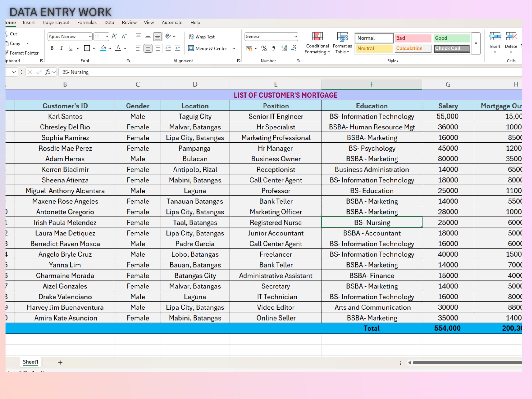Click the Percent Style icon

(x=264, y=48)
